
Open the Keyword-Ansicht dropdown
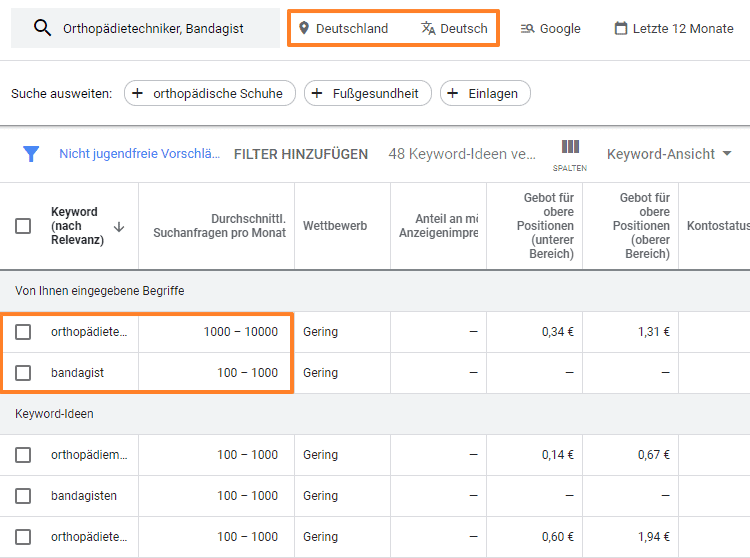(x=669, y=154)
